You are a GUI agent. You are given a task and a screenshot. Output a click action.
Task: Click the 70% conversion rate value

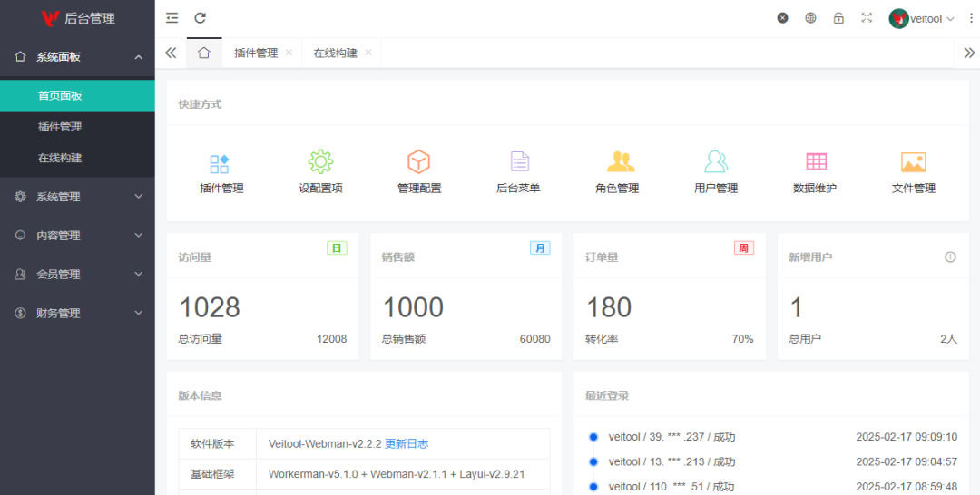coord(742,339)
